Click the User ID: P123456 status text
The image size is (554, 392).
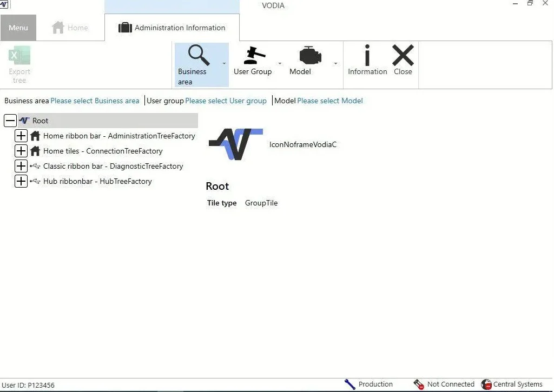click(28, 385)
